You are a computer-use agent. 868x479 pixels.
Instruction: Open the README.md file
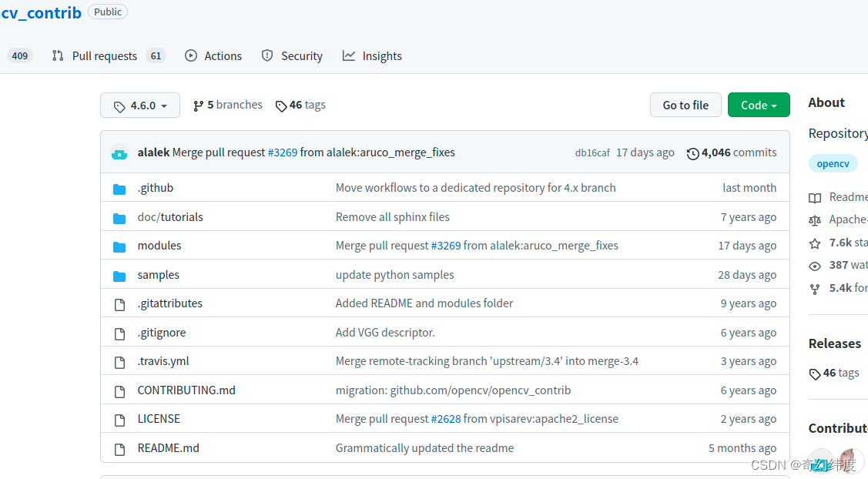168,448
